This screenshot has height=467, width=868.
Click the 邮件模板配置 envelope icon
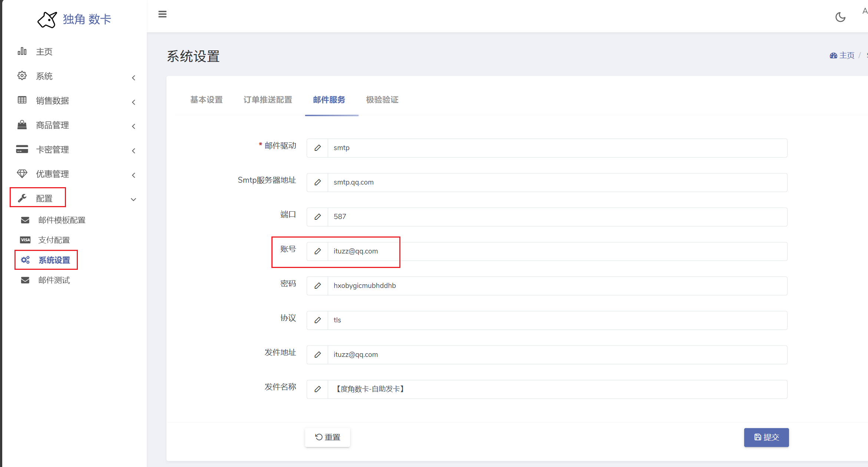coord(25,220)
